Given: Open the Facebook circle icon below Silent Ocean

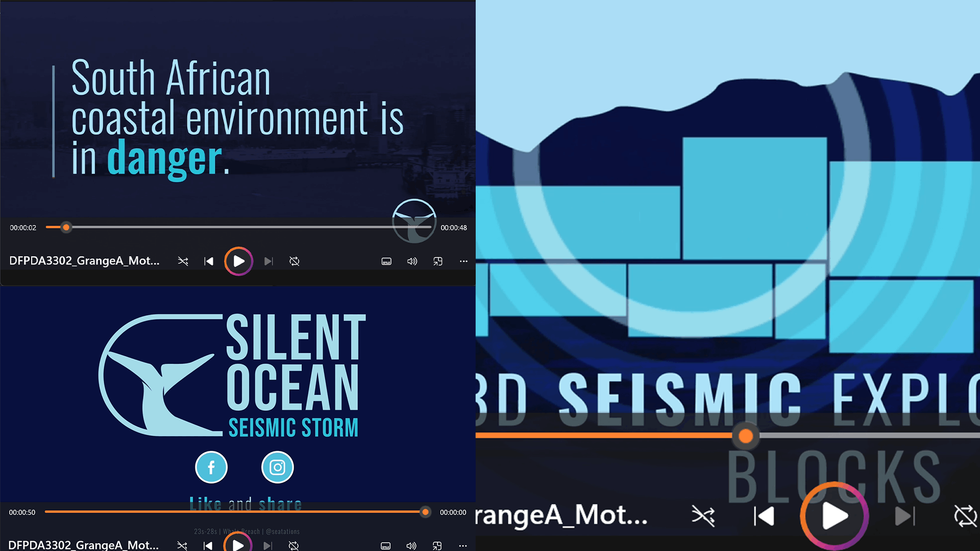Looking at the screenshot, I should pyautogui.click(x=211, y=467).
